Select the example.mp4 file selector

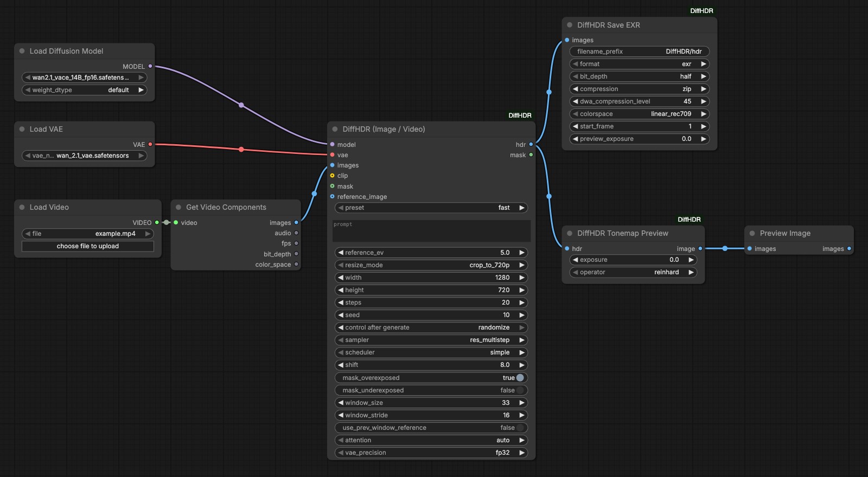coord(88,234)
